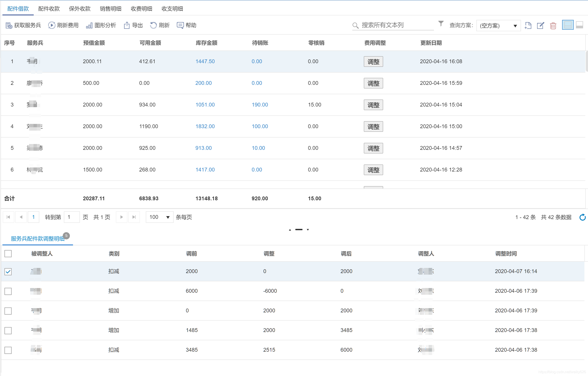
Task: Check the row adjusted by -6000
Action: click(x=8, y=291)
